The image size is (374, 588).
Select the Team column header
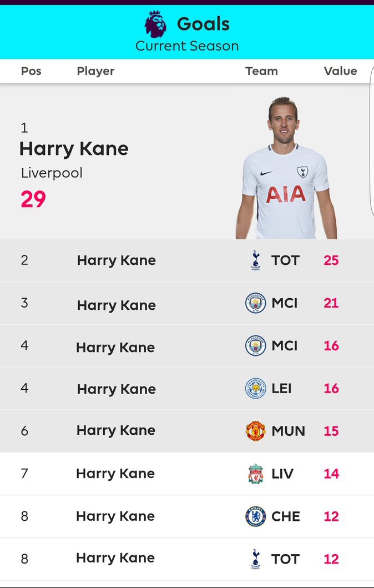(x=261, y=71)
